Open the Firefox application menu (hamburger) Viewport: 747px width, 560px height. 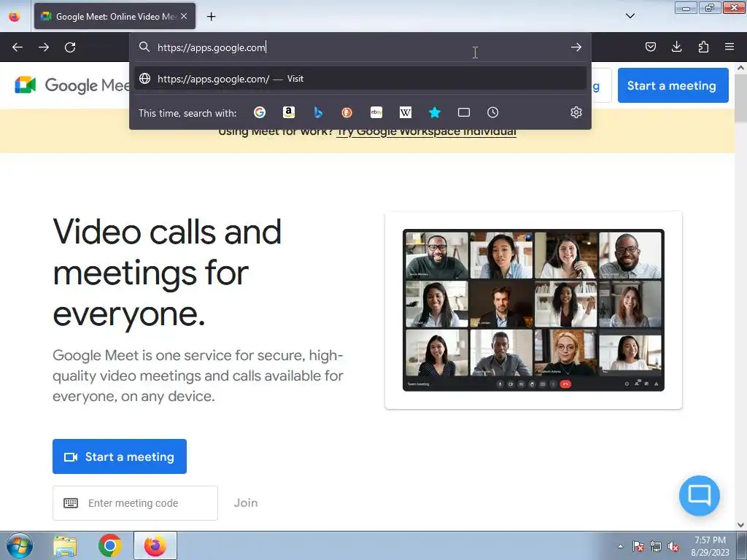(729, 47)
